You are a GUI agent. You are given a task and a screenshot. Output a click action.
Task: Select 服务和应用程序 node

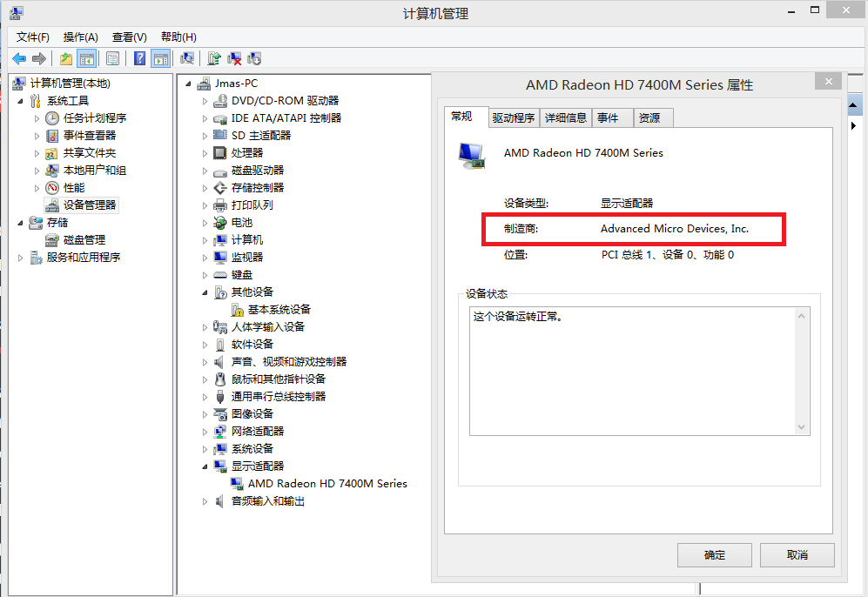[83, 258]
